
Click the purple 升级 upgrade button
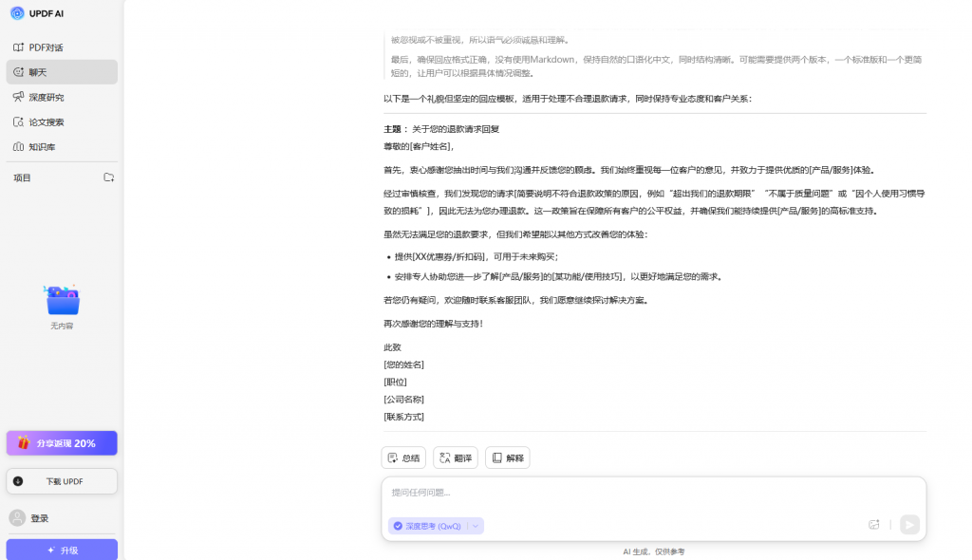click(x=62, y=550)
